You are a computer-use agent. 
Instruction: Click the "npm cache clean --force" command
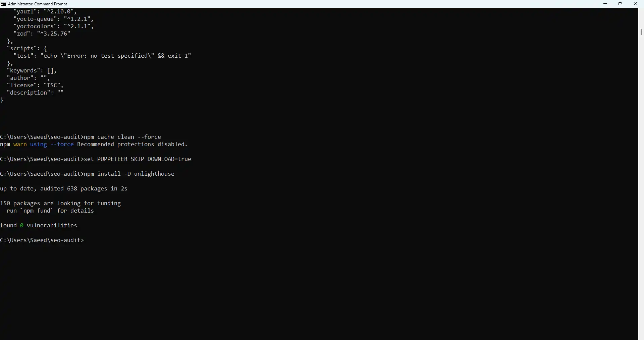tap(122, 137)
